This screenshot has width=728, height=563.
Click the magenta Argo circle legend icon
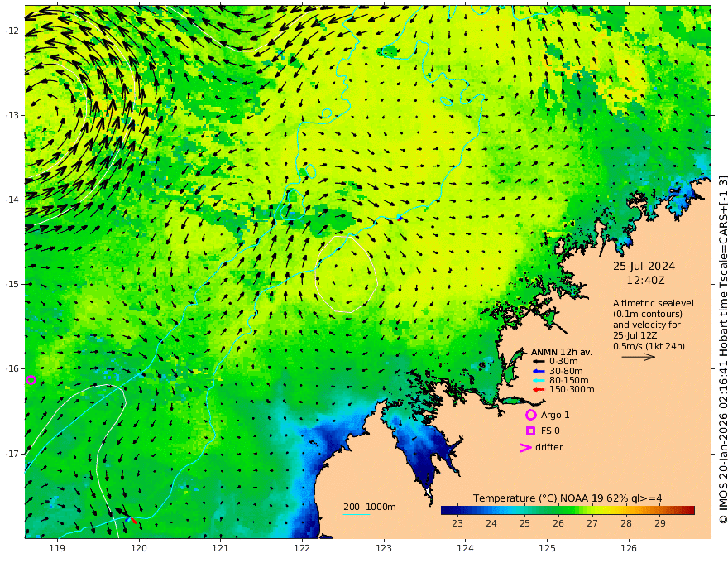coord(530,415)
